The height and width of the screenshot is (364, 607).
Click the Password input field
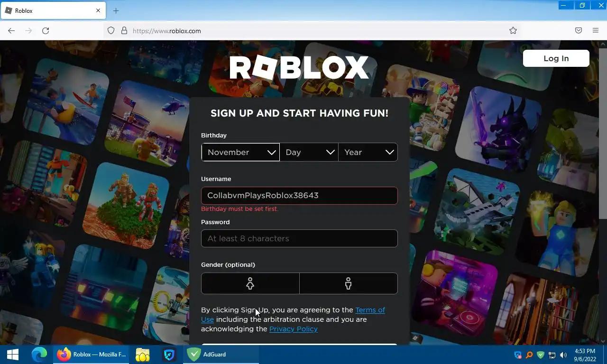coord(299,238)
